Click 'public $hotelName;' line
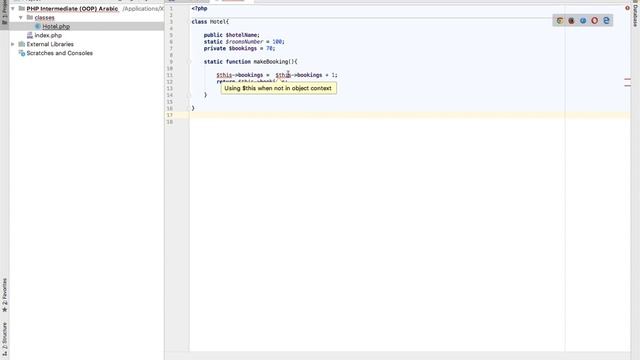Screen dimensions: 640x360 coord(232,35)
